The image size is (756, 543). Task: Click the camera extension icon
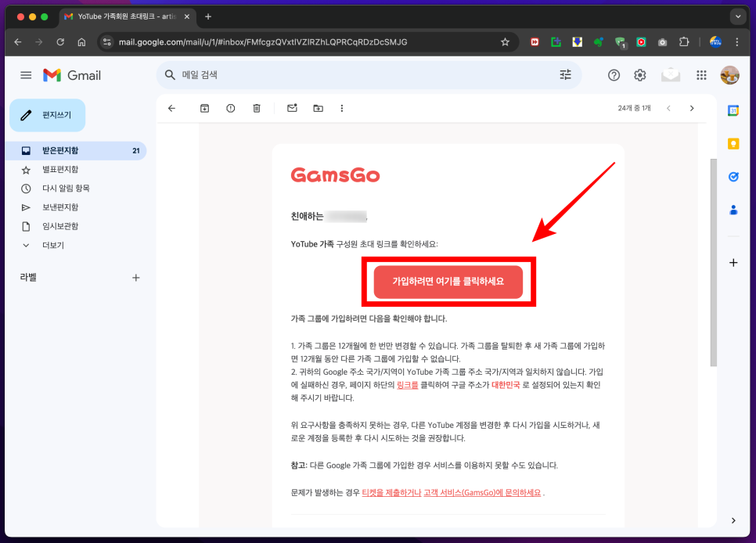click(x=662, y=42)
